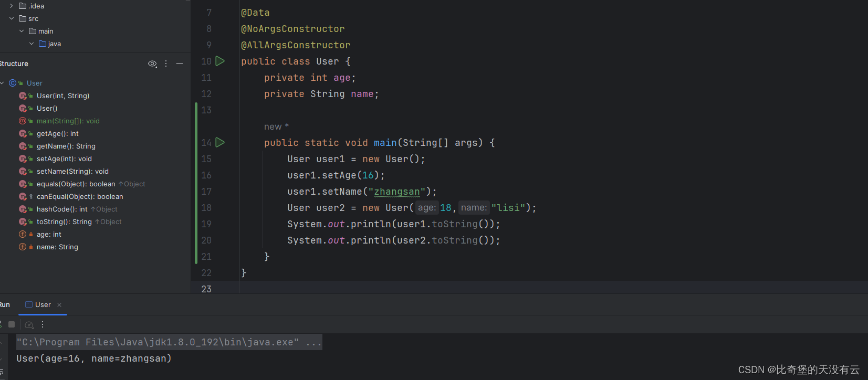Expand the .idea folder chevron
The width and height of the screenshot is (868, 380).
click(12, 6)
